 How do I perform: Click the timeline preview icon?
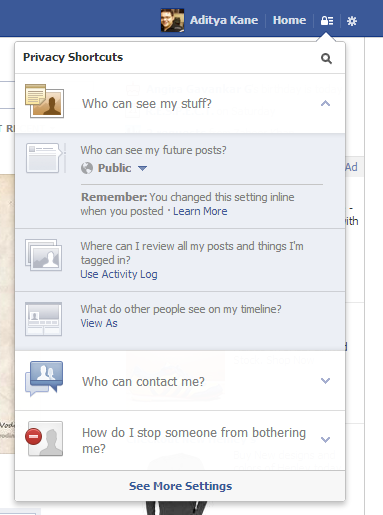[43, 319]
